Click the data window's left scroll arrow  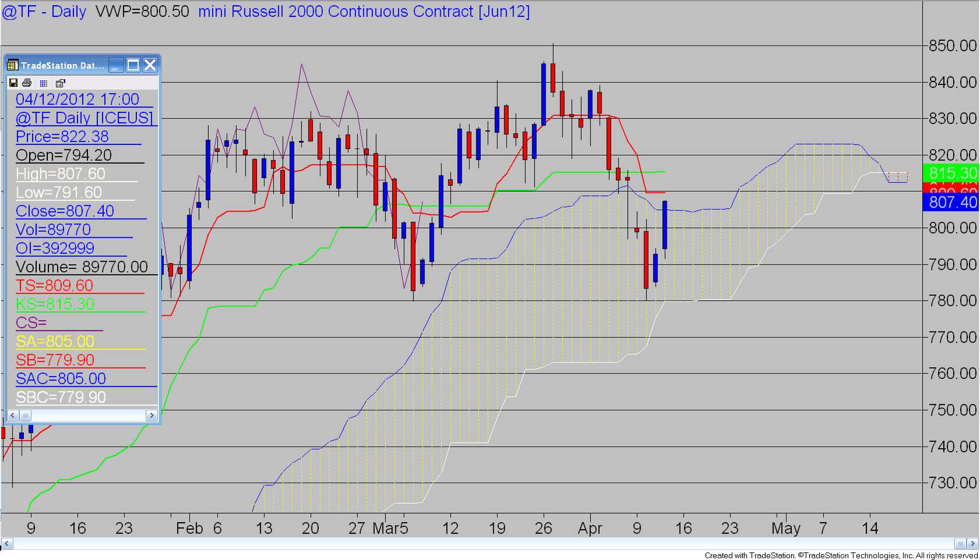tap(13, 415)
